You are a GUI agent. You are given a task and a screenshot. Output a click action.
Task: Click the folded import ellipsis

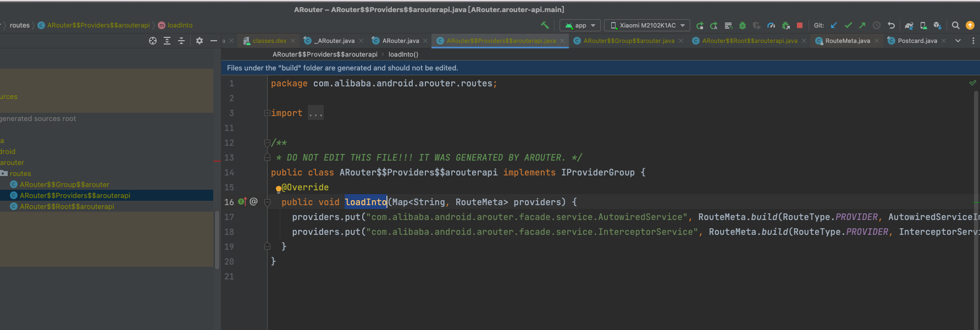pyautogui.click(x=315, y=113)
